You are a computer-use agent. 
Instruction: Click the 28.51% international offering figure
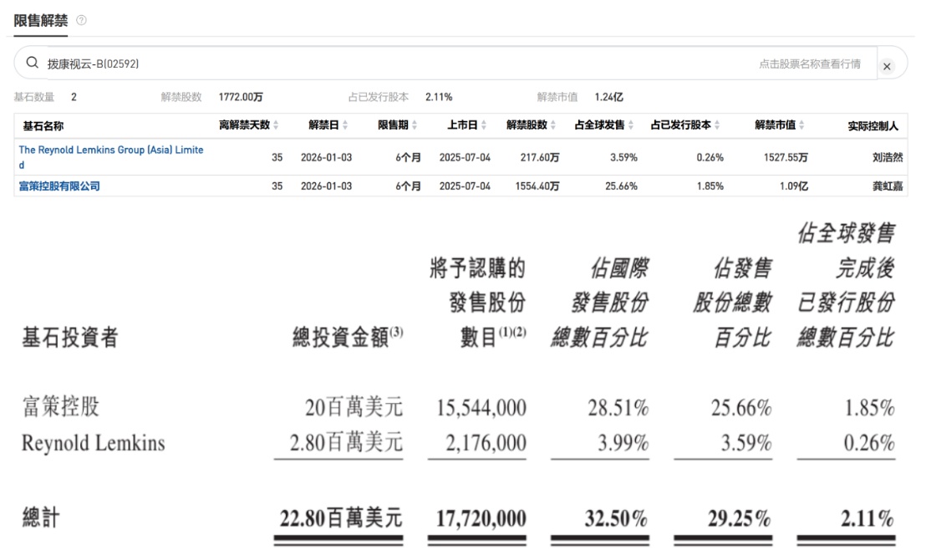[618, 408]
